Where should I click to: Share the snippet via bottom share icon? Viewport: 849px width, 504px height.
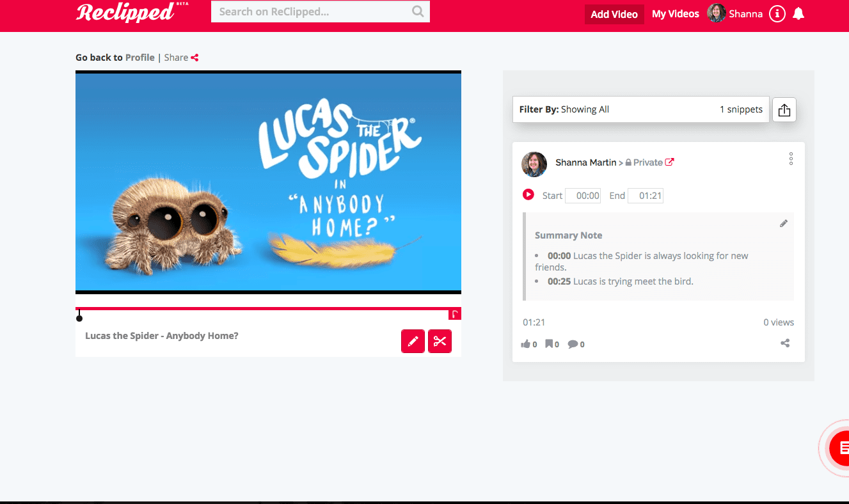click(785, 343)
